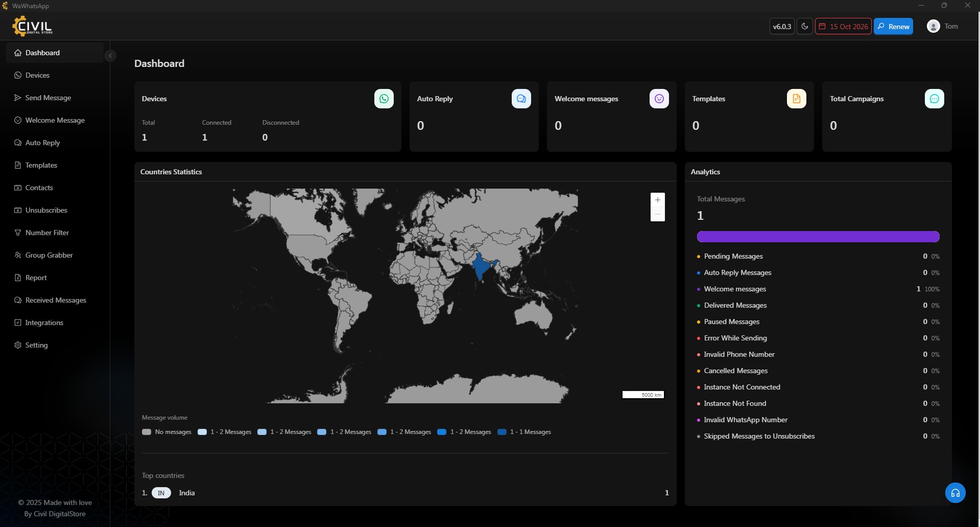Click the purple Total Messages progress bar

click(x=818, y=237)
